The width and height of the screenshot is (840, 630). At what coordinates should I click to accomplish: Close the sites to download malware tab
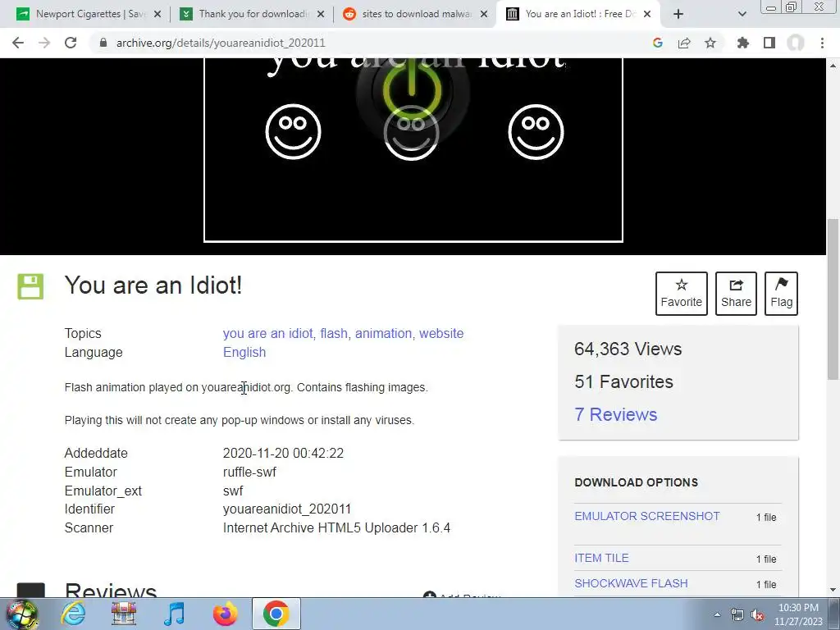(x=484, y=14)
